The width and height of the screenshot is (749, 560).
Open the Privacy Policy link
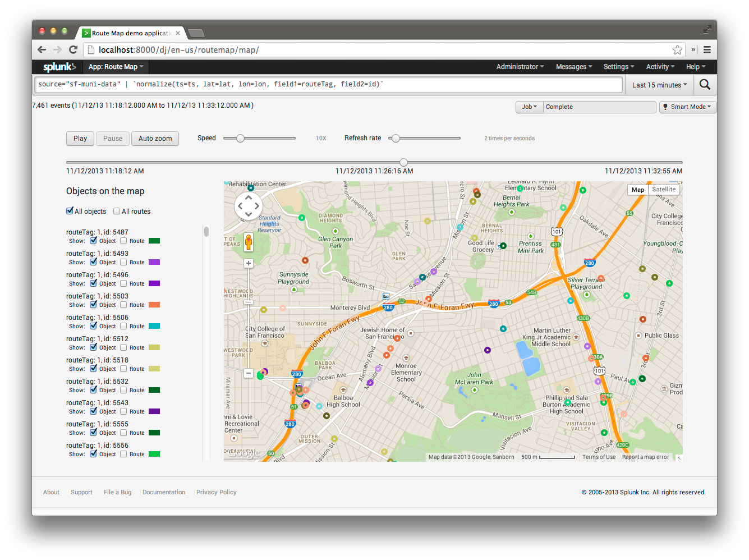[x=217, y=492]
